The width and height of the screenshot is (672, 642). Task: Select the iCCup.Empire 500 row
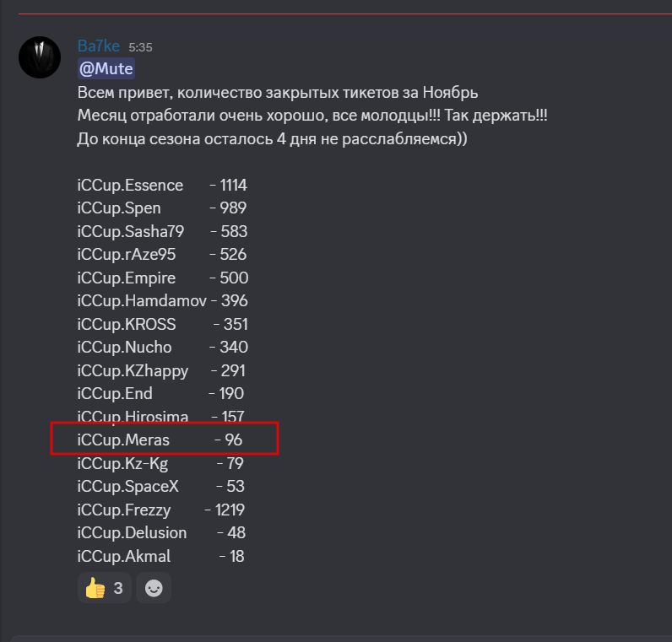click(161, 278)
